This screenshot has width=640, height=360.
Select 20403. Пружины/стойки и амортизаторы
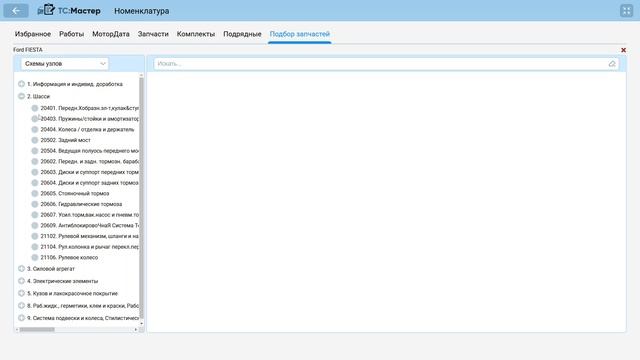tap(89, 119)
